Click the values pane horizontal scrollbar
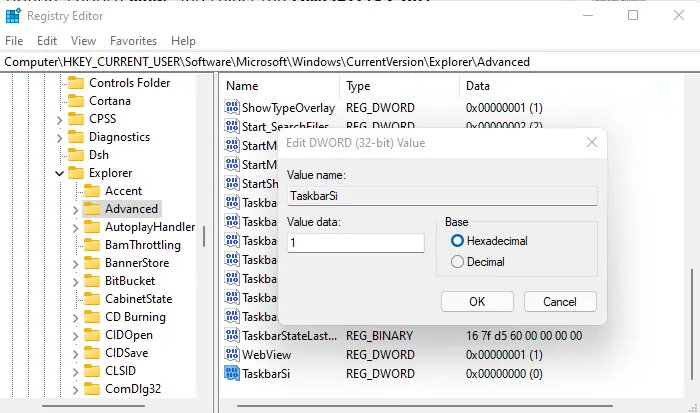Image resolution: width=700 pixels, height=413 pixels. click(425, 406)
